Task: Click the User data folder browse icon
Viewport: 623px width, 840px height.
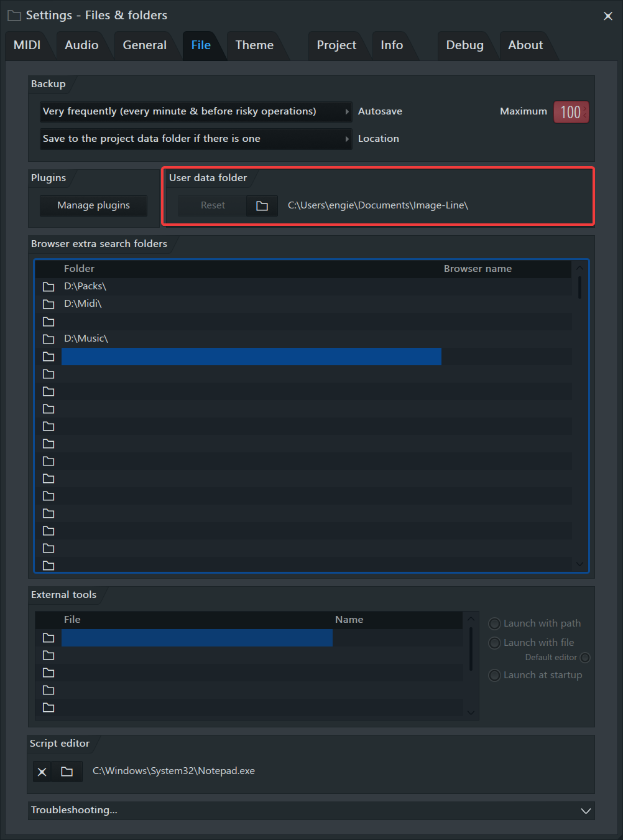Action: [x=262, y=205]
